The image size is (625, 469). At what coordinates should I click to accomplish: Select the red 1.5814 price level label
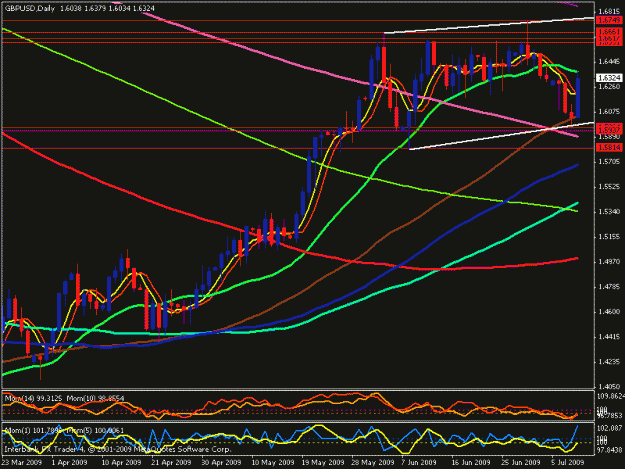609,147
